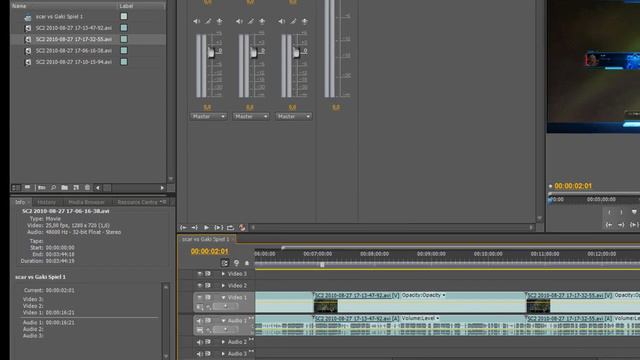Mute the second audio mixer channel
640x360 pixels.
[x=239, y=21]
